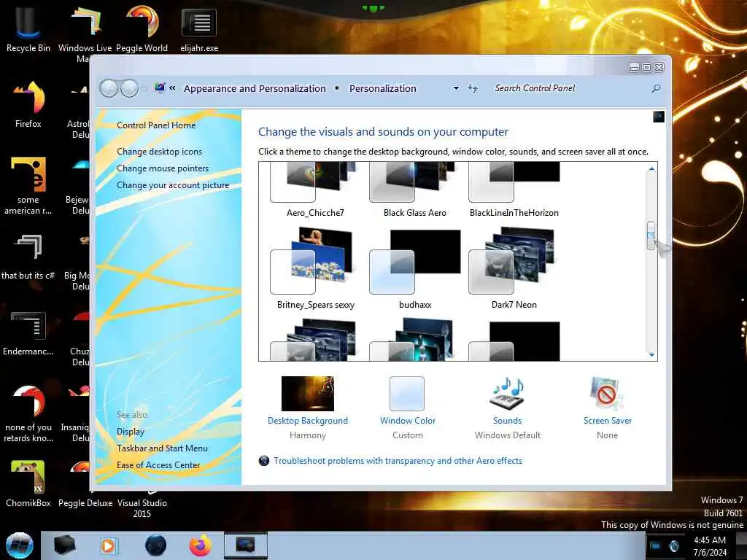Select the Black Glass Aero theme
Image resolution: width=747 pixels, height=560 pixels.
pos(414,190)
